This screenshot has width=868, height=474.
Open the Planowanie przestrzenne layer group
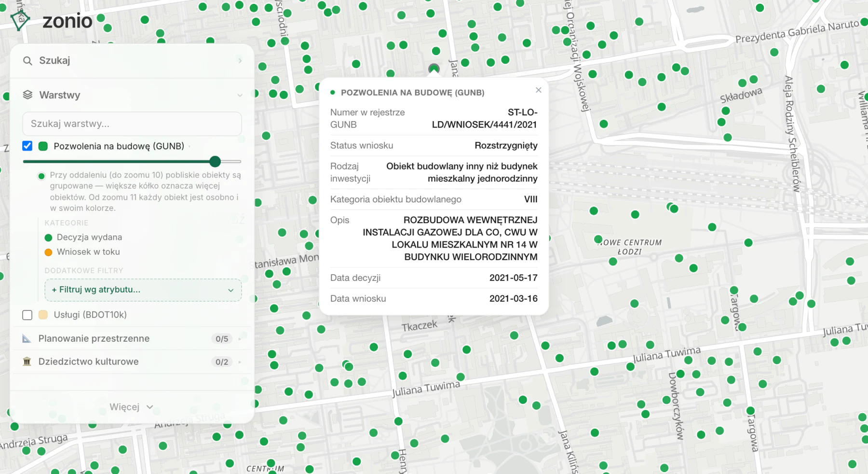point(132,339)
